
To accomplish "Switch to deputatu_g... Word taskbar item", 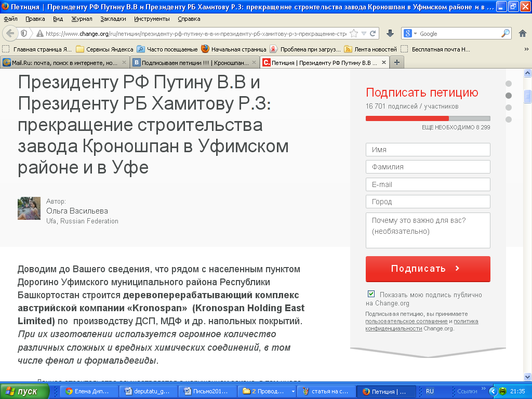I will [149, 392].
